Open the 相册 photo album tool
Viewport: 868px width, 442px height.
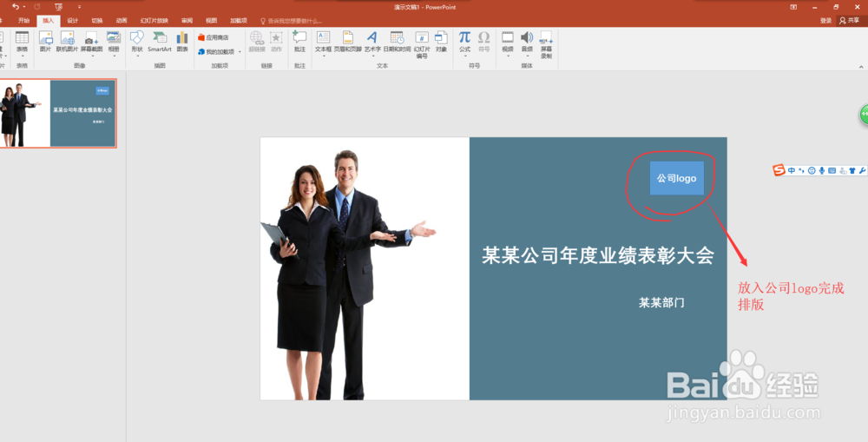click(114, 43)
